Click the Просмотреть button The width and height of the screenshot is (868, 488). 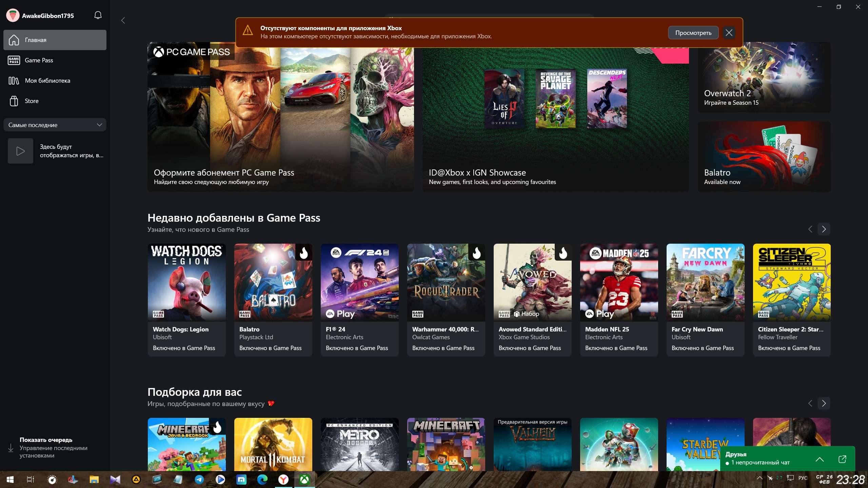tap(693, 33)
